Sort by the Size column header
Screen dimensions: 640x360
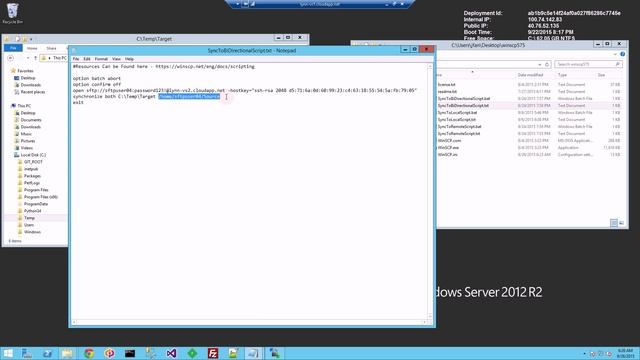(601, 75)
